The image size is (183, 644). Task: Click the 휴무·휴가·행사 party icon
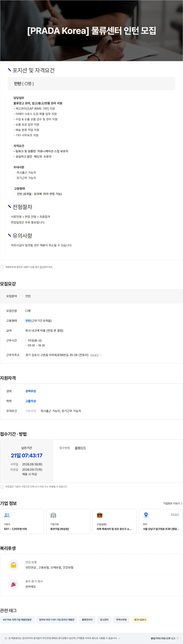point(14,584)
